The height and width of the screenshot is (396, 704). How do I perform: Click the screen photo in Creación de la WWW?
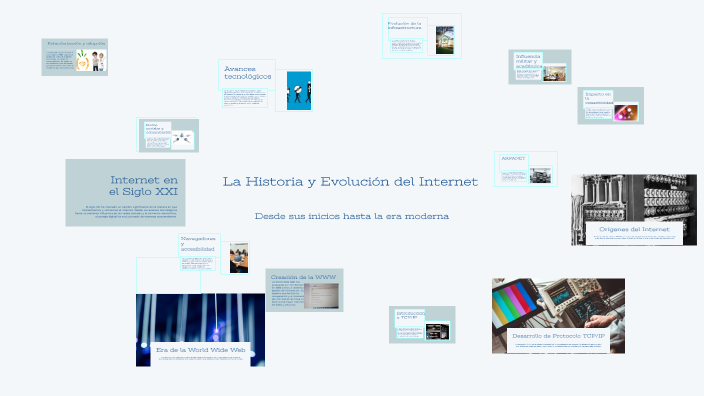point(321,296)
